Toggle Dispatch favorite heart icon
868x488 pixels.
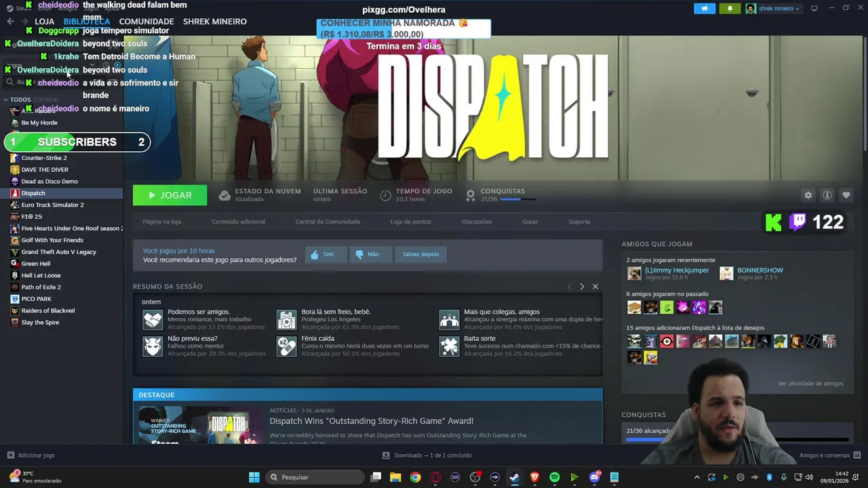coord(846,195)
